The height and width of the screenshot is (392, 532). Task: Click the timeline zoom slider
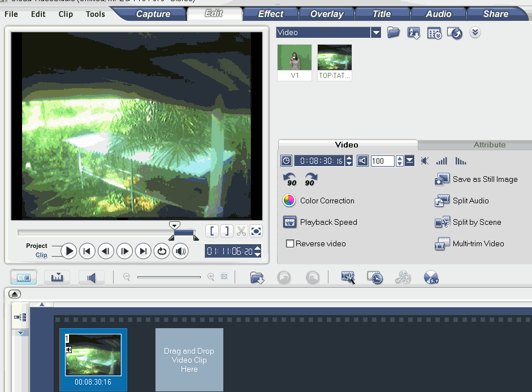169,277
